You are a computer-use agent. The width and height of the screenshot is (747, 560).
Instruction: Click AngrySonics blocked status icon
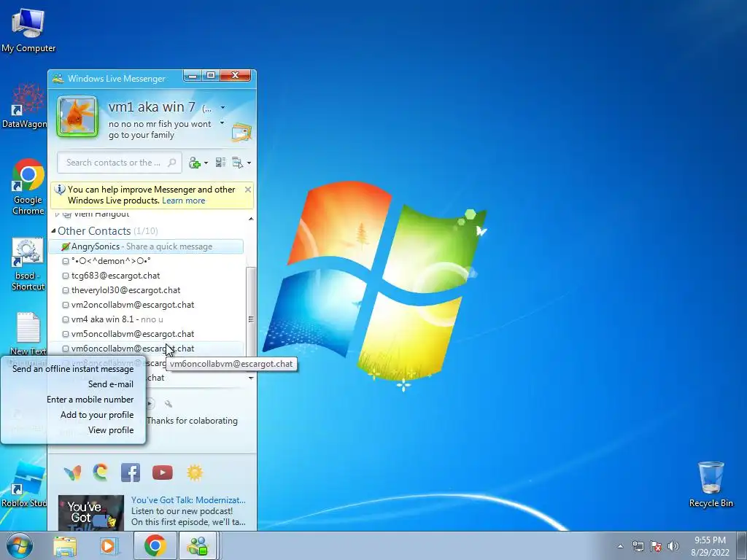[x=66, y=246]
